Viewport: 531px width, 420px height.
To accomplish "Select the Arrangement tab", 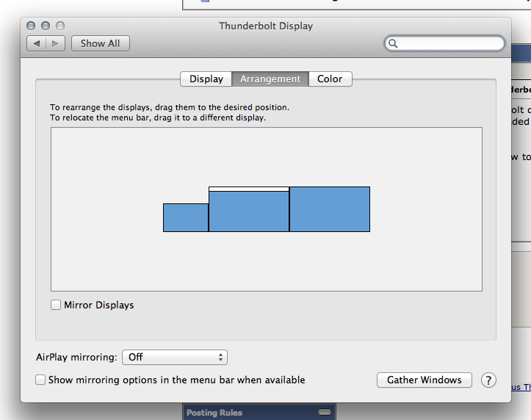I will (270, 79).
